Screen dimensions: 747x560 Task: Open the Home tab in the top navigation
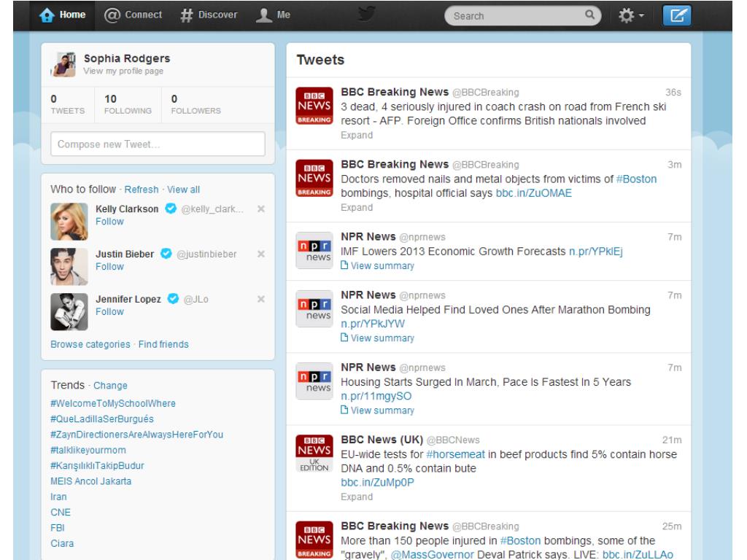pyautogui.click(x=63, y=15)
